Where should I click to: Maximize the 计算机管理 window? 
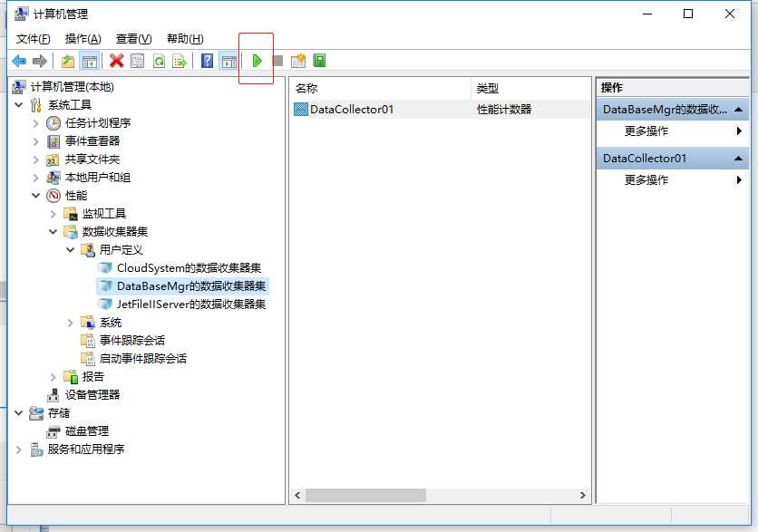688,14
